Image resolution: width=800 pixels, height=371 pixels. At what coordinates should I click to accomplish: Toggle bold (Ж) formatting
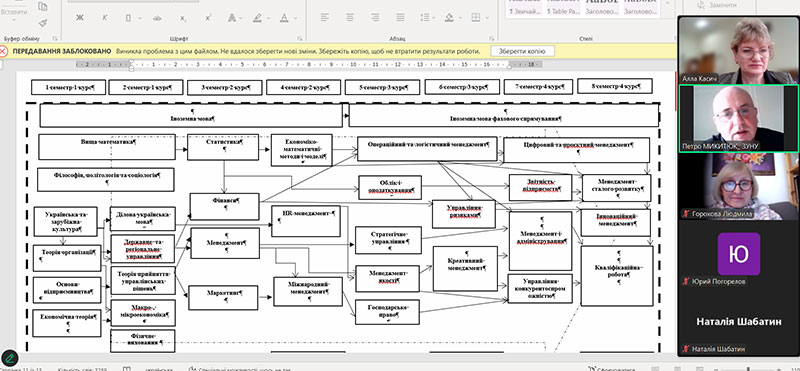[x=80, y=18]
